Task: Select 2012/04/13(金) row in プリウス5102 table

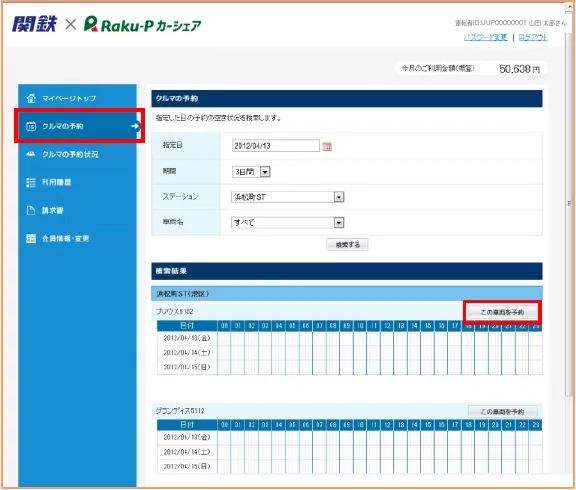Action: (x=350, y=338)
